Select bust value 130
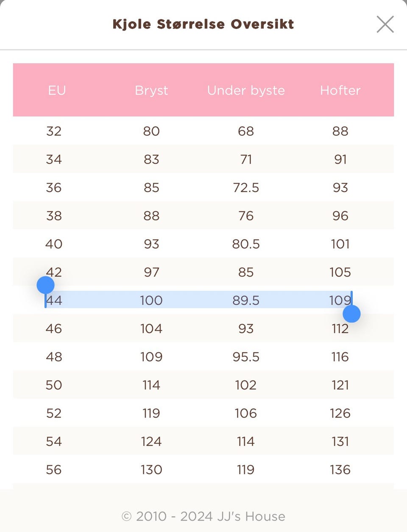407x532 pixels. click(x=151, y=470)
